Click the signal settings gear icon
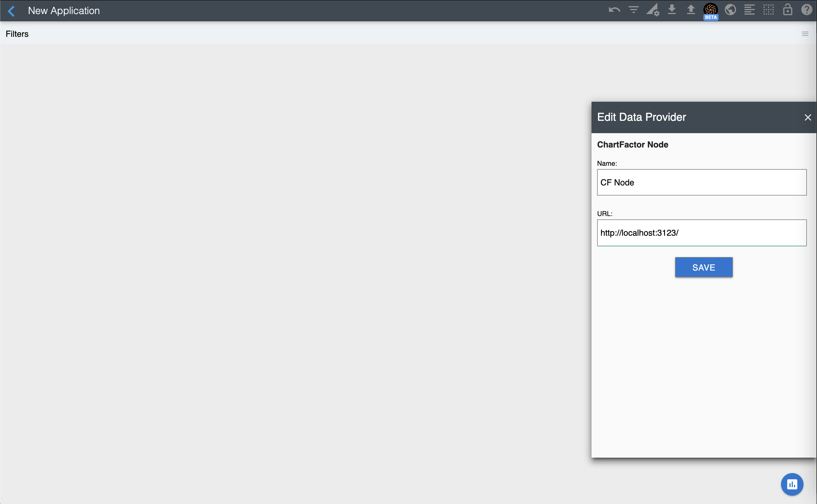Image resolution: width=817 pixels, height=504 pixels. (653, 10)
